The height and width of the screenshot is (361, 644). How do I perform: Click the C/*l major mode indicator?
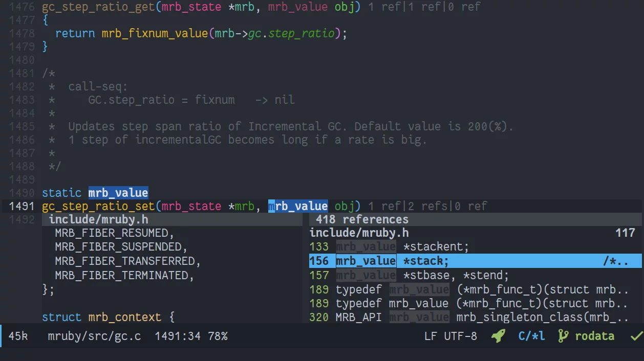tap(531, 336)
